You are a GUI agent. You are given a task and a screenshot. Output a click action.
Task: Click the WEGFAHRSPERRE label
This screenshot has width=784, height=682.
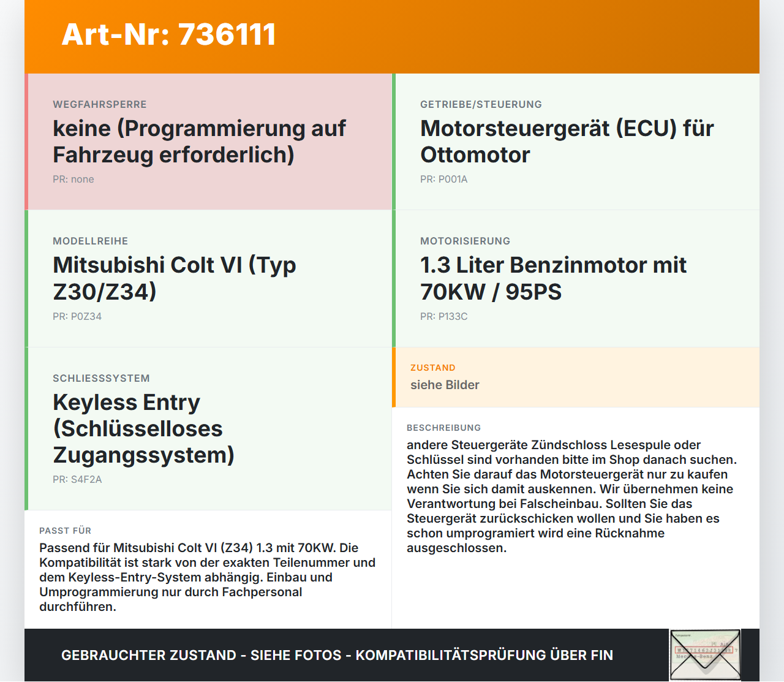click(100, 105)
